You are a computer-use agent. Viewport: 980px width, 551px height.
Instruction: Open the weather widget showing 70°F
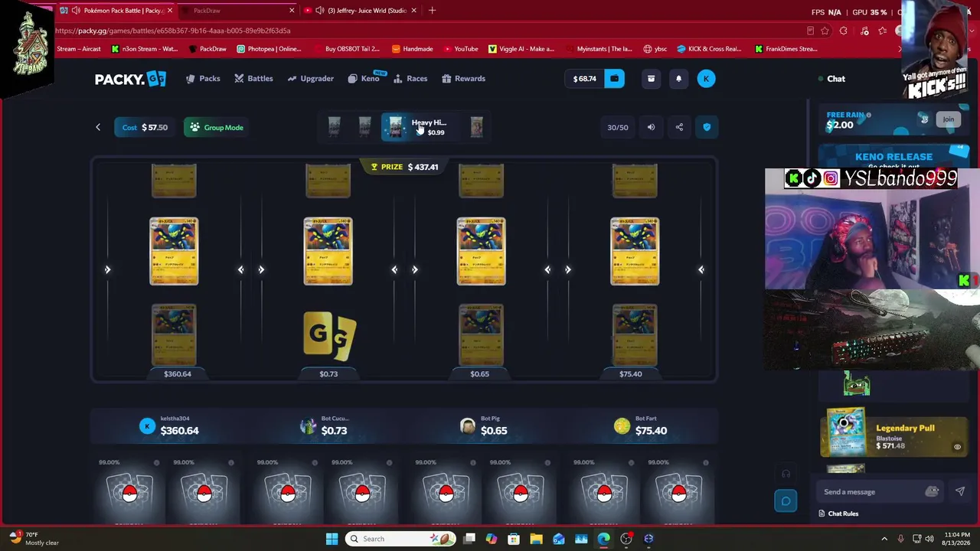point(34,539)
